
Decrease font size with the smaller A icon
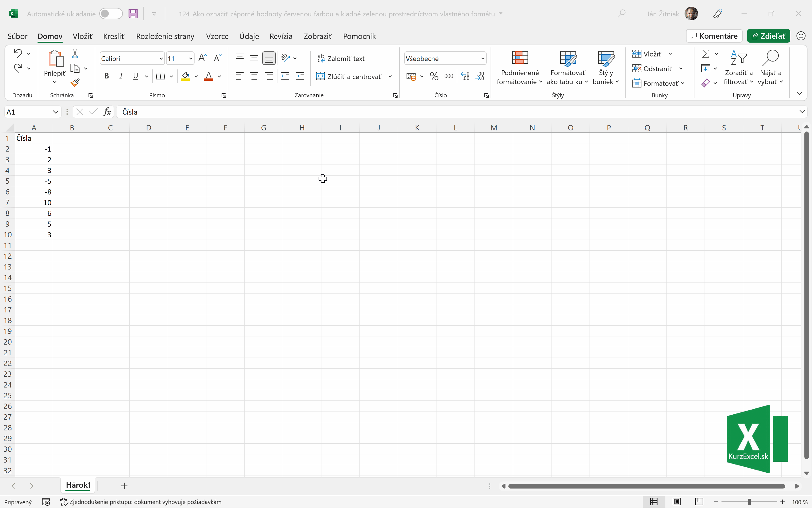pyautogui.click(x=217, y=58)
